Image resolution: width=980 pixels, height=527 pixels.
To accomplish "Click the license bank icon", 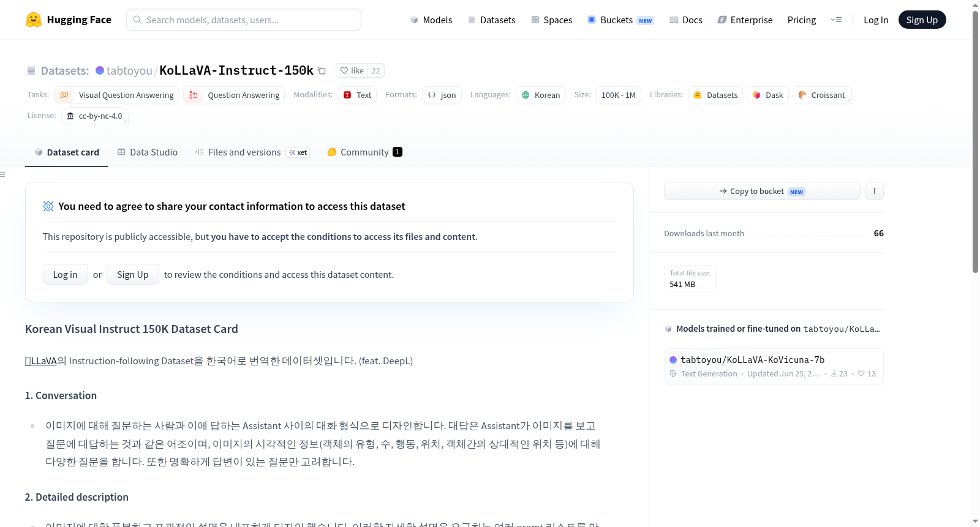I will [x=70, y=116].
